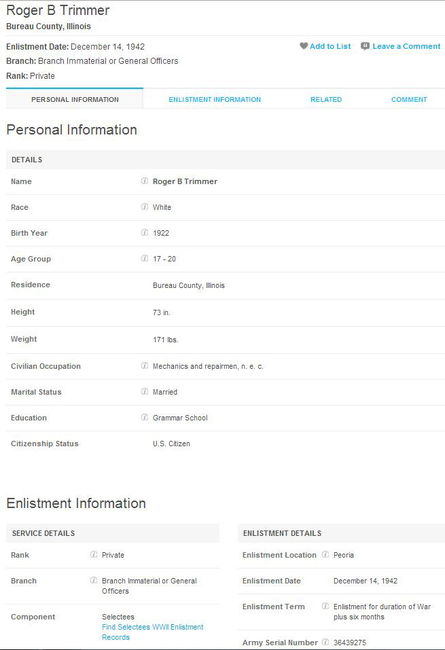Click the info icon for Age Group
Image resolution: width=445 pixels, height=650 pixels.
click(x=144, y=258)
